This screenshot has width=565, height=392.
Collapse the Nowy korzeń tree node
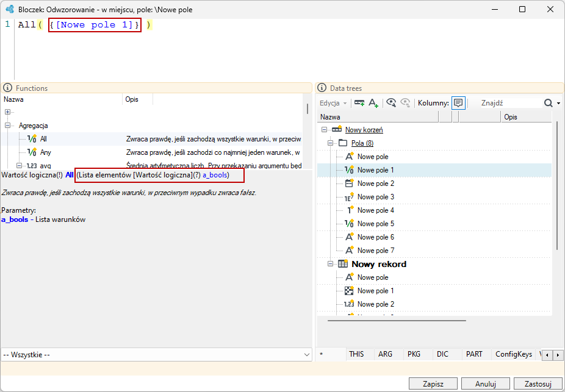pos(325,130)
